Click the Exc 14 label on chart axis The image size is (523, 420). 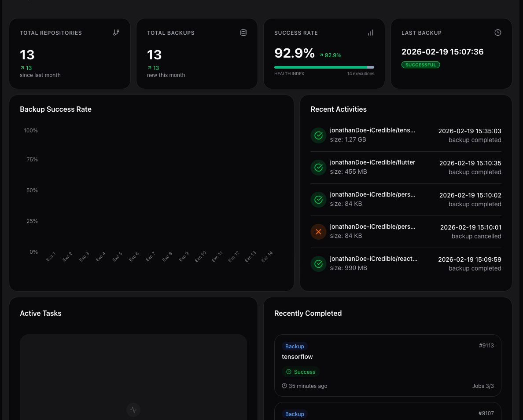pos(267,256)
